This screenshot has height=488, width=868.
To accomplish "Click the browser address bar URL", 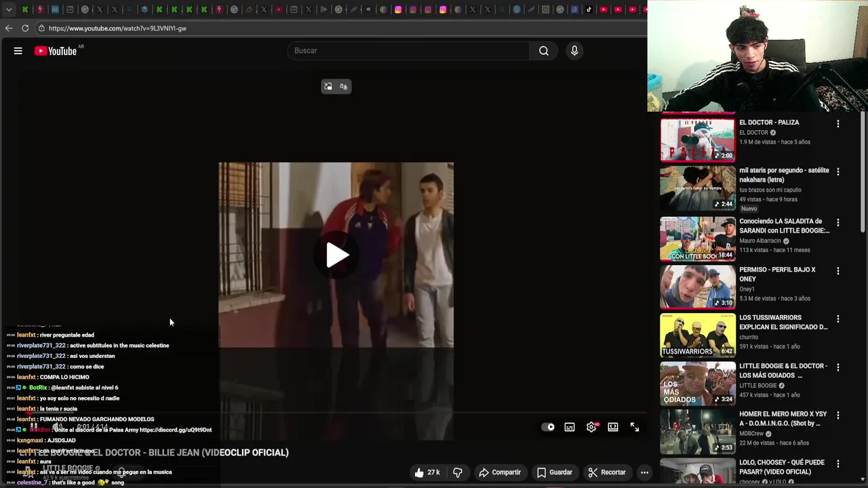I will [117, 28].
